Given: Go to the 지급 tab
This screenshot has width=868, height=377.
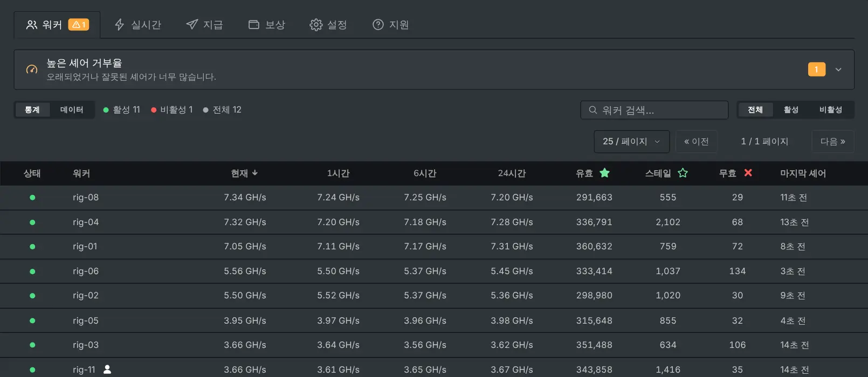Looking at the screenshot, I should (x=204, y=25).
